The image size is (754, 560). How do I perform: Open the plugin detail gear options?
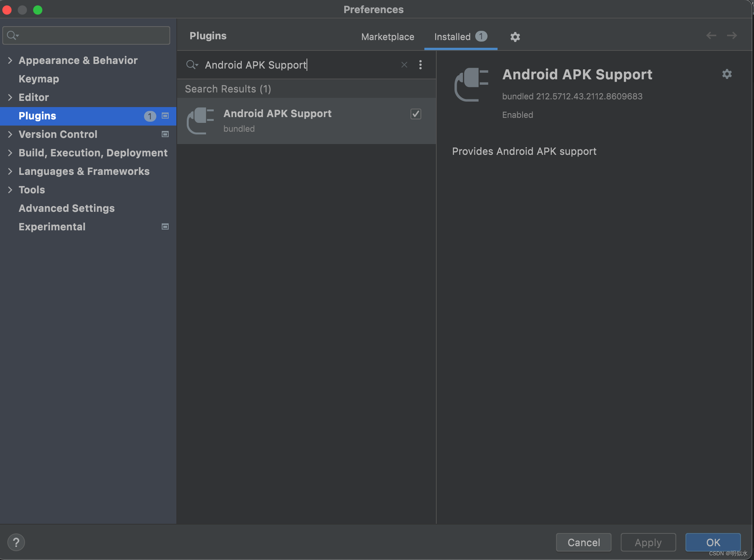coord(727,74)
